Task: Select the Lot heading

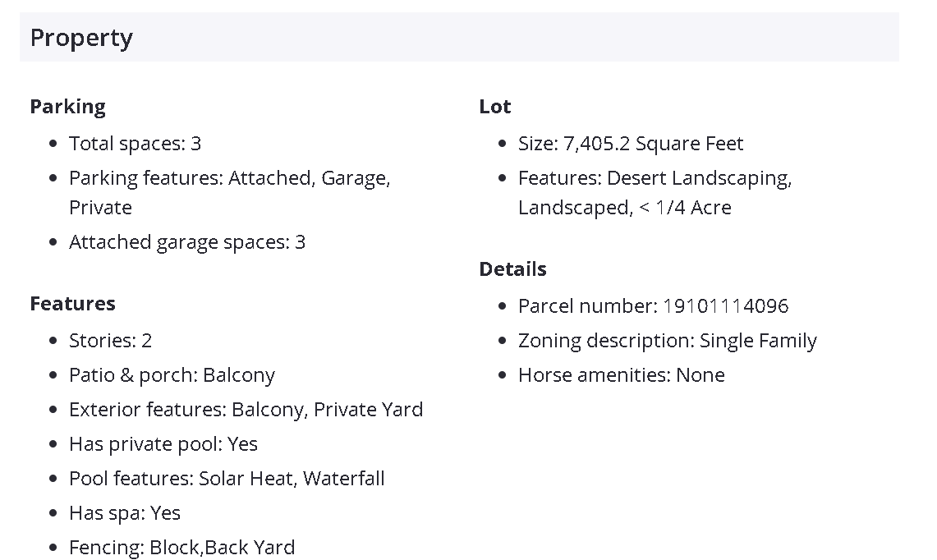Action: 494,107
